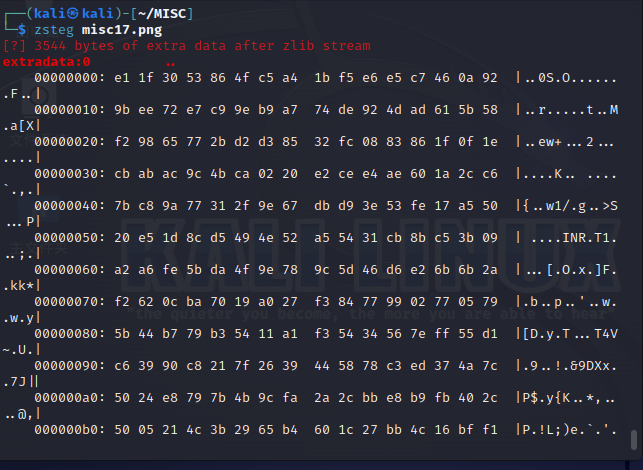Click the kali user symbol in prompt

[73, 14]
